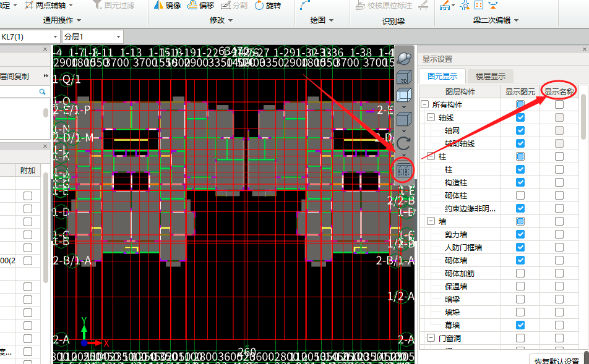Click the wireframe cube view icon
The width and height of the screenshot is (589, 364).
[x=404, y=95]
